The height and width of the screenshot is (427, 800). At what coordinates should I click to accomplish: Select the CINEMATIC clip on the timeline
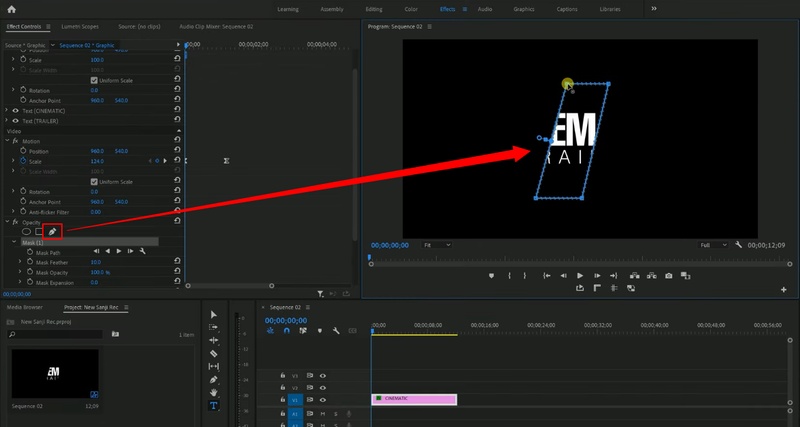[414, 399]
